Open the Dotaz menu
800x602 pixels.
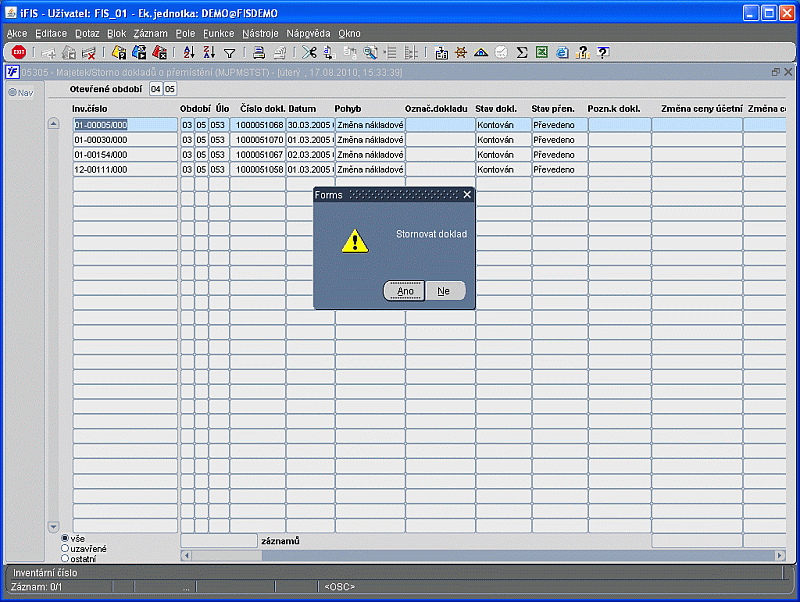pyautogui.click(x=87, y=34)
